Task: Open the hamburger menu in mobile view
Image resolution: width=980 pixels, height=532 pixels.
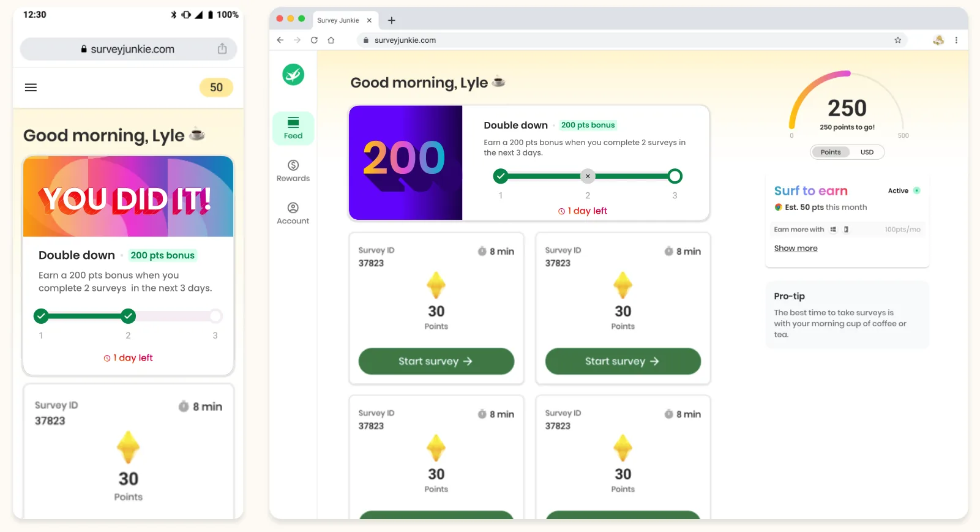Action: [x=31, y=88]
